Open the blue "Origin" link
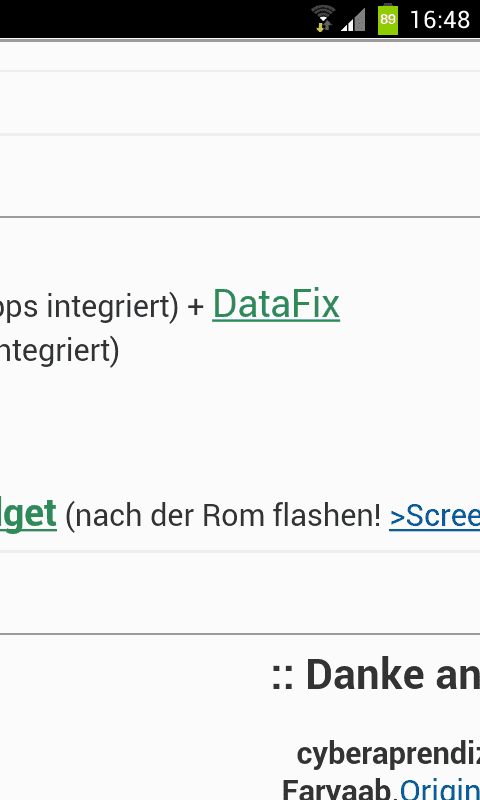 pyautogui.click(x=440, y=789)
